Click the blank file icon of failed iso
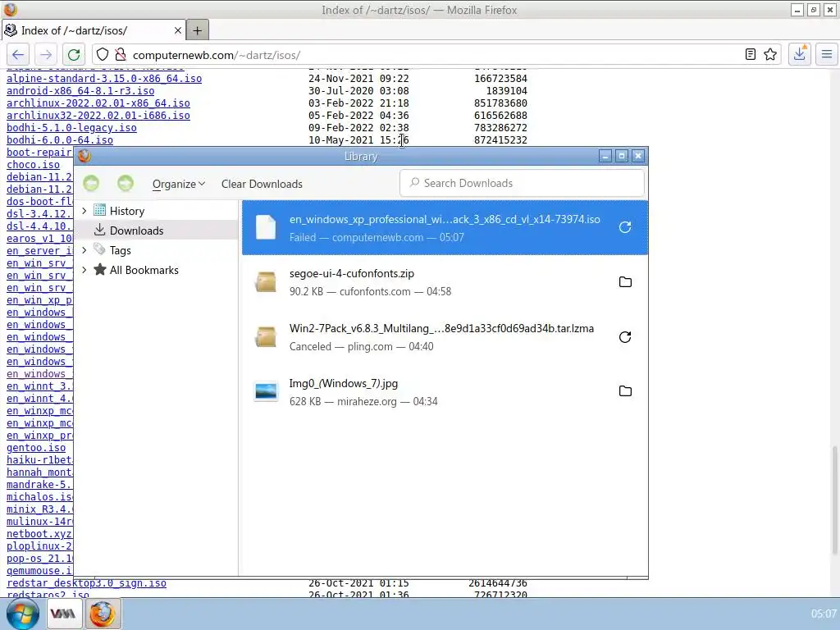 coord(266,227)
